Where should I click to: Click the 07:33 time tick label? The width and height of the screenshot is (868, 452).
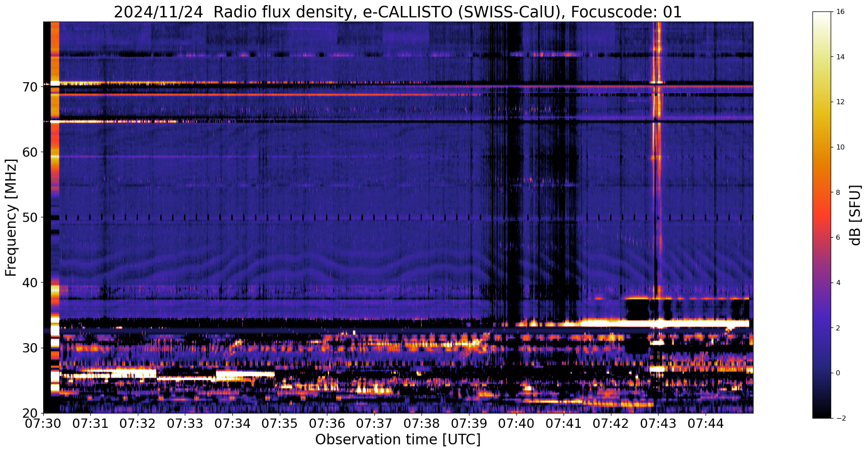185,424
